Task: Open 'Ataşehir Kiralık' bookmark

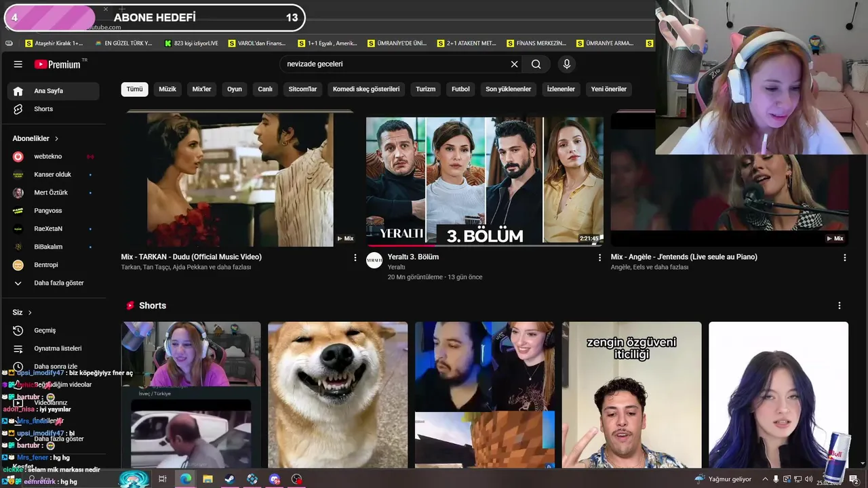Action: click(x=54, y=43)
